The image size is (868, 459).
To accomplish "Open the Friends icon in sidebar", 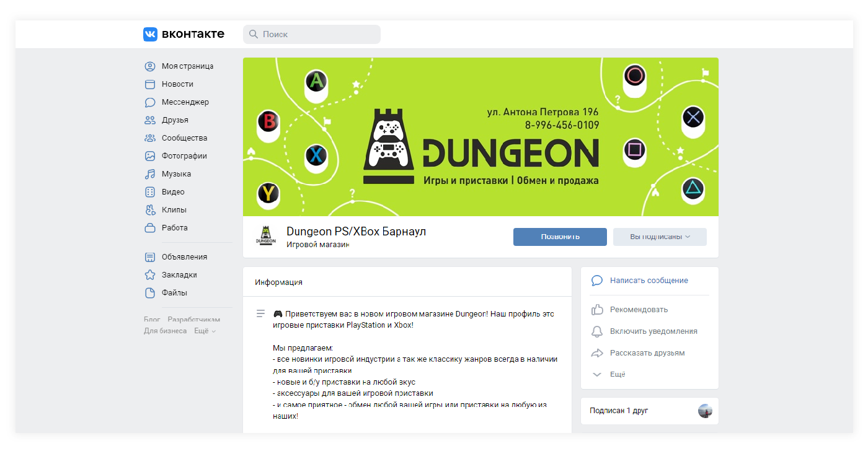I will tap(150, 120).
